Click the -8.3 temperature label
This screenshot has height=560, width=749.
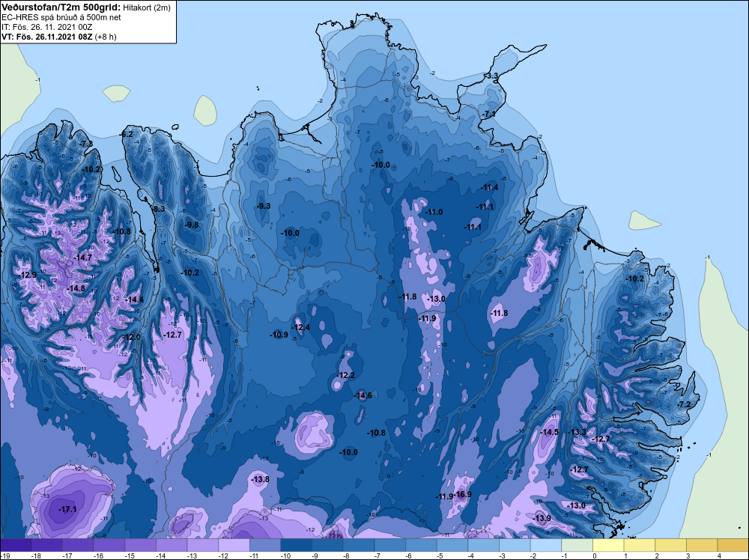pyautogui.click(x=159, y=209)
